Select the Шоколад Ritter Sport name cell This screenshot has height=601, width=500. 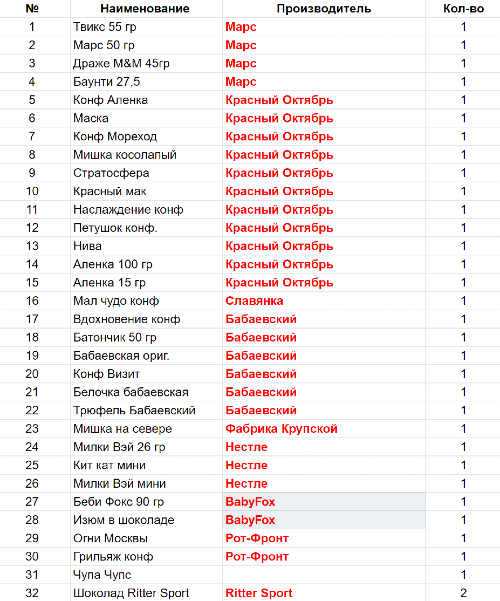146,593
